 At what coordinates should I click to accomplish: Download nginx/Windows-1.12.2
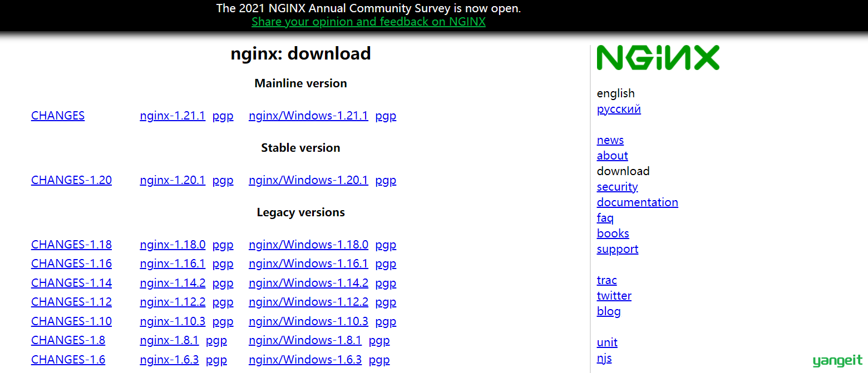click(x=308, y=302)
